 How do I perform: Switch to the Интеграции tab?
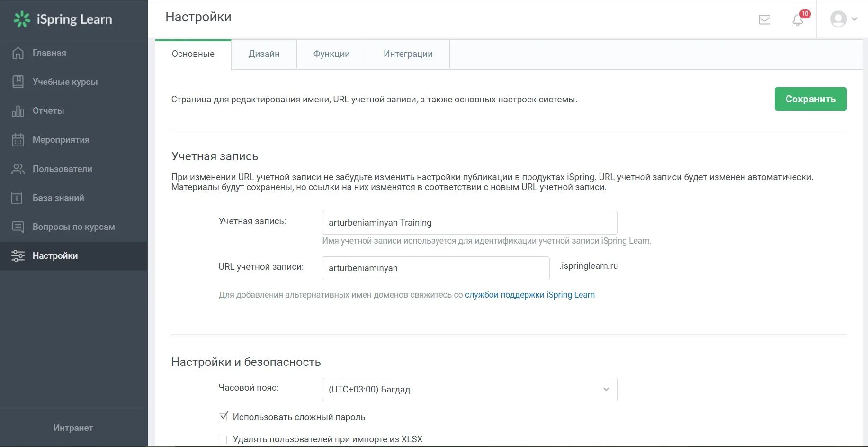coord(408,54)
